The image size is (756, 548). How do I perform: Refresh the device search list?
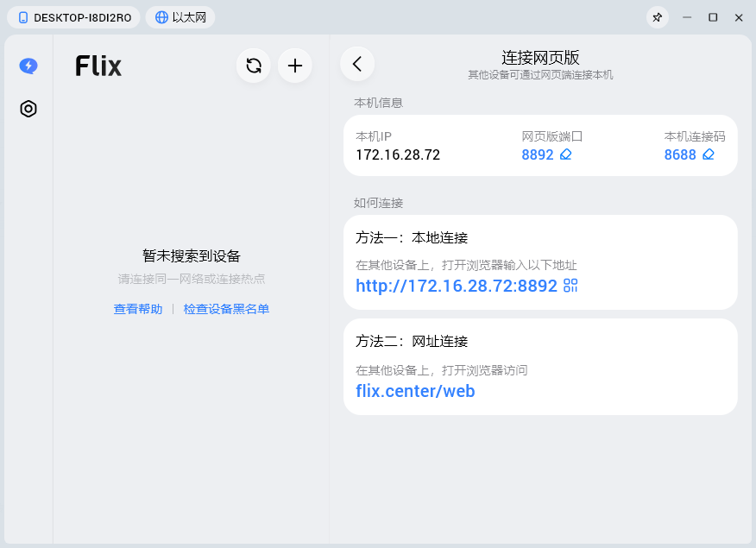(254, 66)
